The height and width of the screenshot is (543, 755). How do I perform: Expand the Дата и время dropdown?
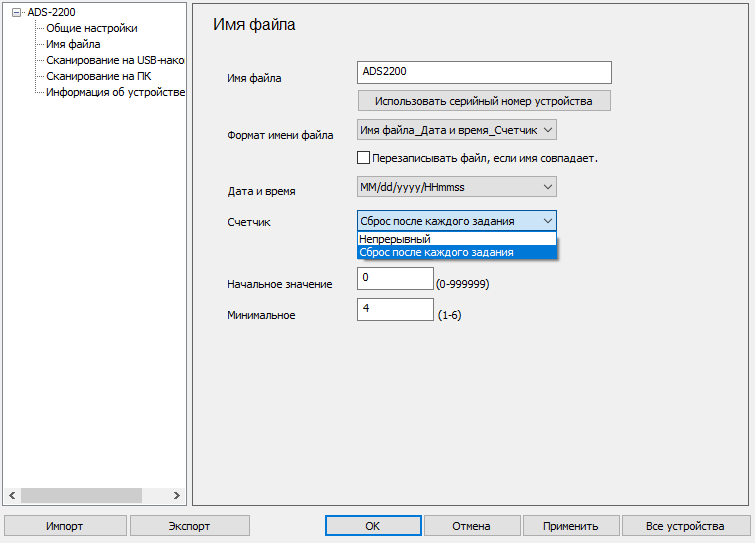(x=456, y=187)
